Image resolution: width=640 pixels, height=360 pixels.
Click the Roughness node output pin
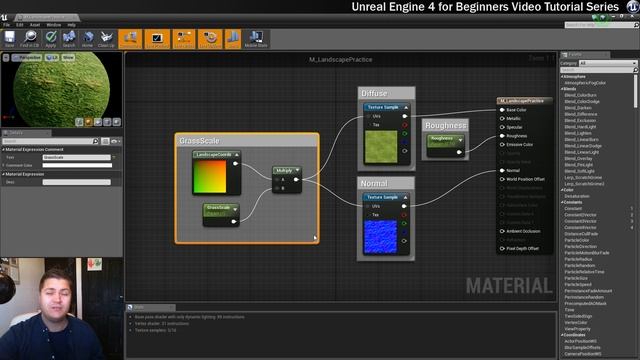coord(459,152)
